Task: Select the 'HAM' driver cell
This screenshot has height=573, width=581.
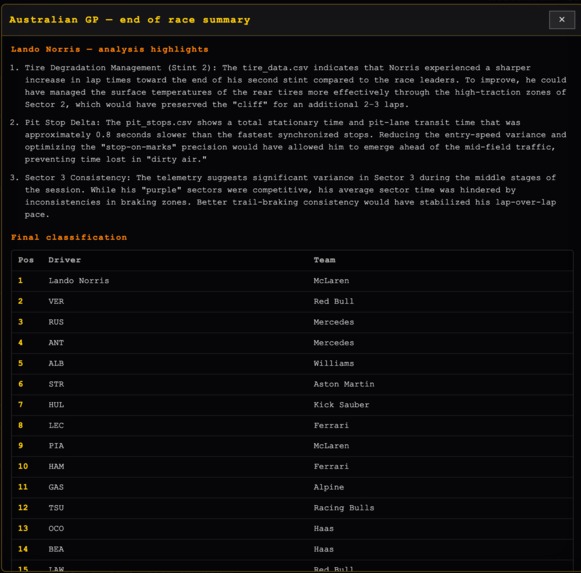Action: (x=56, y=466)
